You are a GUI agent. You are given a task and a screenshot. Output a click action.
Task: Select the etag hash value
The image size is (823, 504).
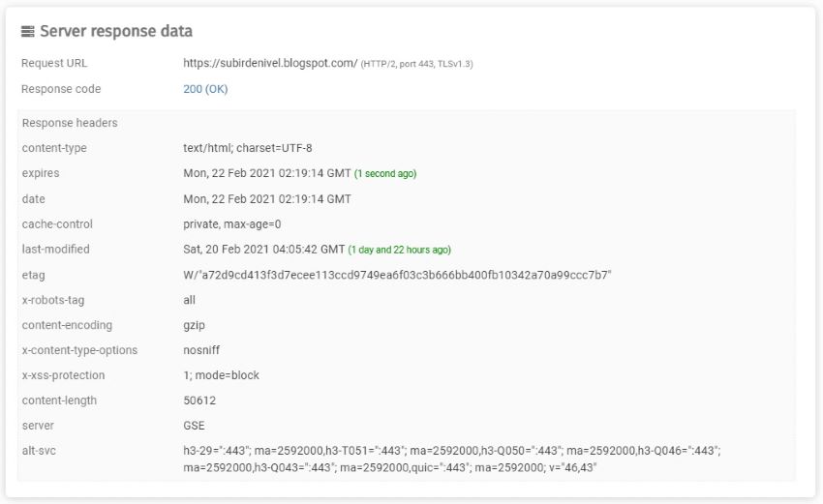click(x=397, y=275)
